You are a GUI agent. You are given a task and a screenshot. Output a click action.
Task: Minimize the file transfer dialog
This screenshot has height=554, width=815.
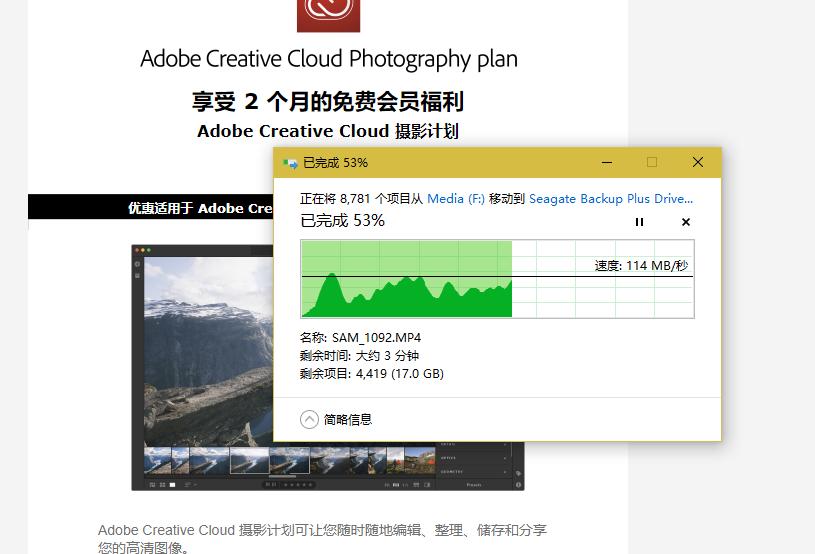[x=607, y=163]
